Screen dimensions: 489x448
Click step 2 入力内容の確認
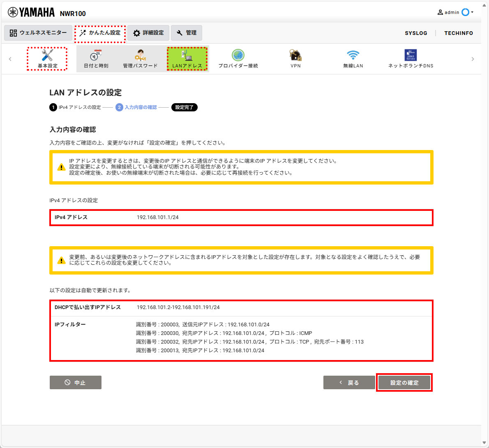(x=136, y=107)
